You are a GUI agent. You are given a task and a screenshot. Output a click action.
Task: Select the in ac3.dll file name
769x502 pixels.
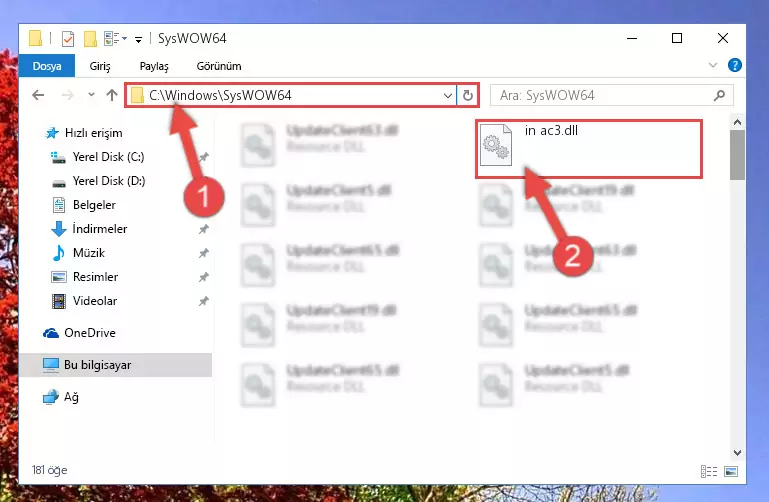click(551, 130)
